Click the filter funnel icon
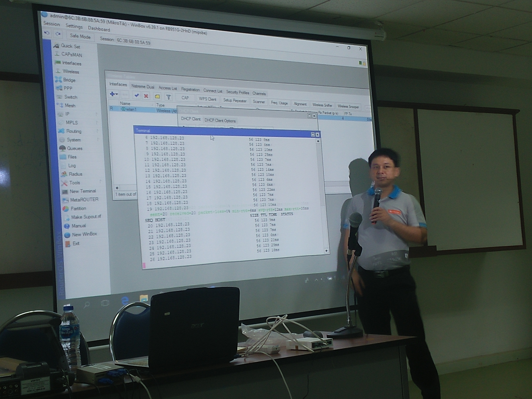Image resolution: width=532 pixels, height=399 pixels. [x=168, y=97]
